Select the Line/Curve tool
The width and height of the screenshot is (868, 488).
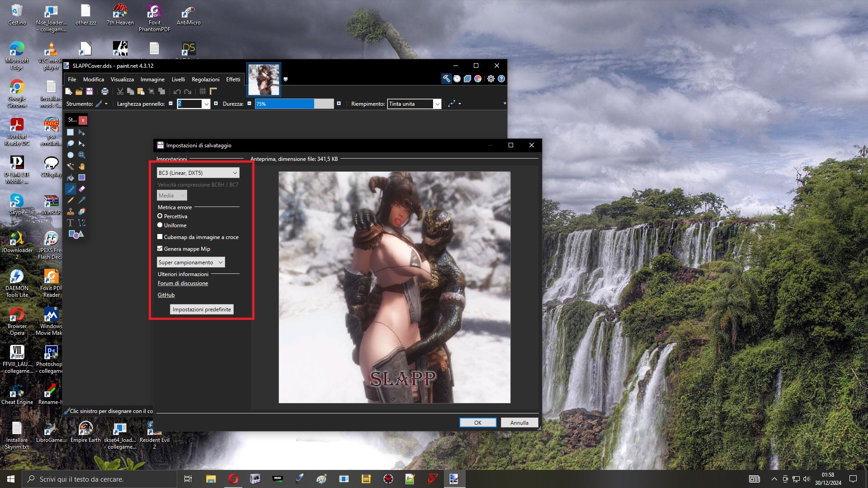[x=81, y=223]
